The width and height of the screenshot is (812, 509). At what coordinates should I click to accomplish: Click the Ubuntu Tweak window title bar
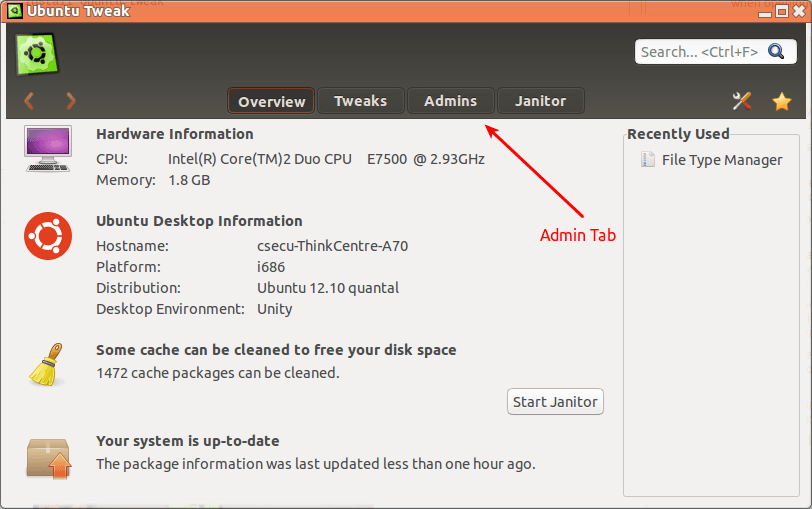coord(400,11)
